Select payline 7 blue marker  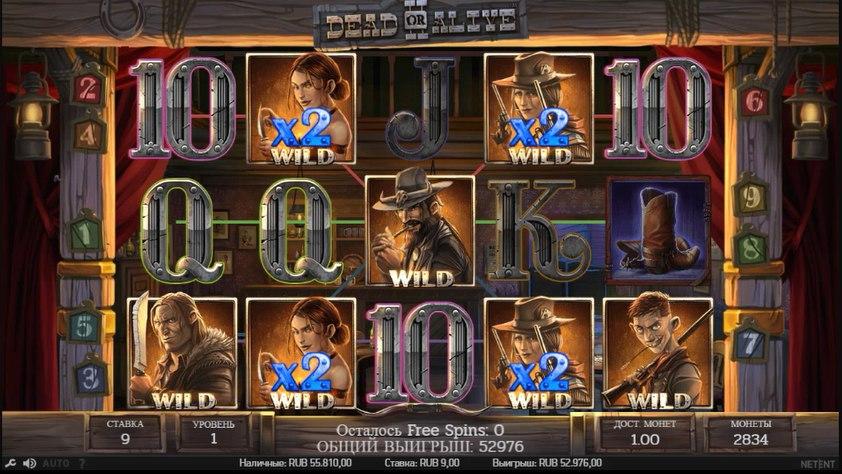click(x=750, y=344)
